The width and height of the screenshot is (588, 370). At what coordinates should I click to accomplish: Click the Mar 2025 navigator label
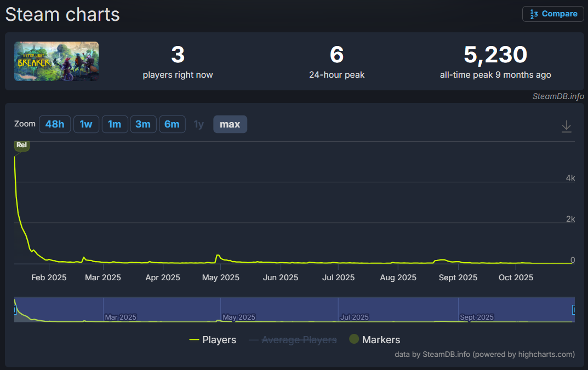click(x=121, y=317)
